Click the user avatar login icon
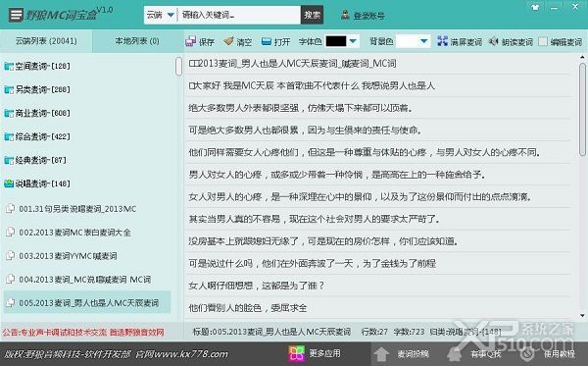This screenshot has width=588, height=366. pos(345,15)
